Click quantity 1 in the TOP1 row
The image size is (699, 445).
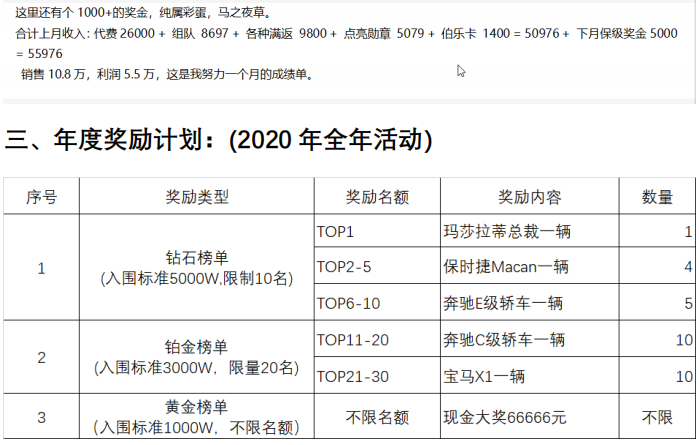click(x=657, y=231)
